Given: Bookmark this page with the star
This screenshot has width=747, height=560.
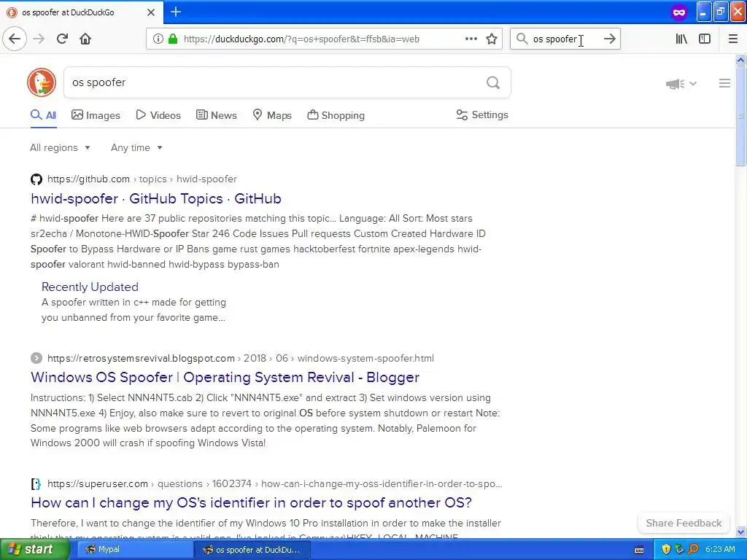Looking at the screenshot, I should [492, 39].
